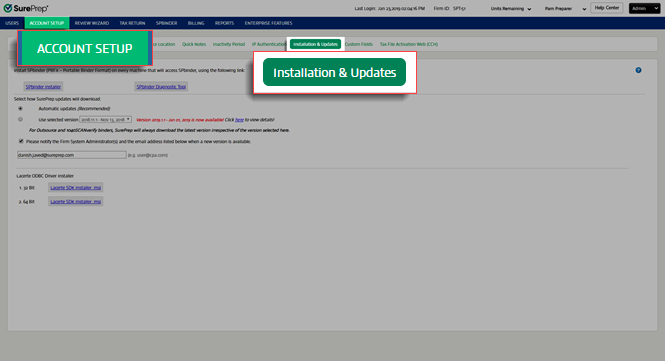This screenshot has height=361, width=665.
Task: Expand the Units Remaining dropdown
Action: click(x=511, y=8)
